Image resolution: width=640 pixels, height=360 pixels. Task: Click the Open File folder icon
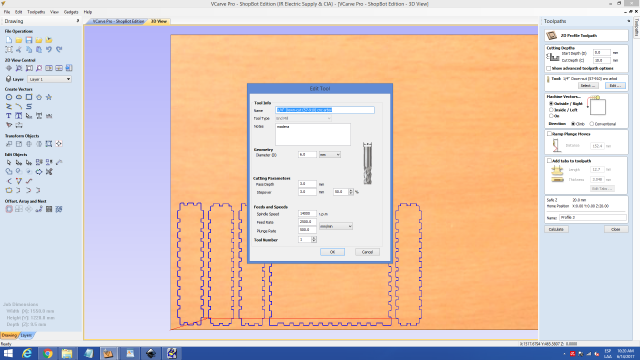click(x=19, y=40)
